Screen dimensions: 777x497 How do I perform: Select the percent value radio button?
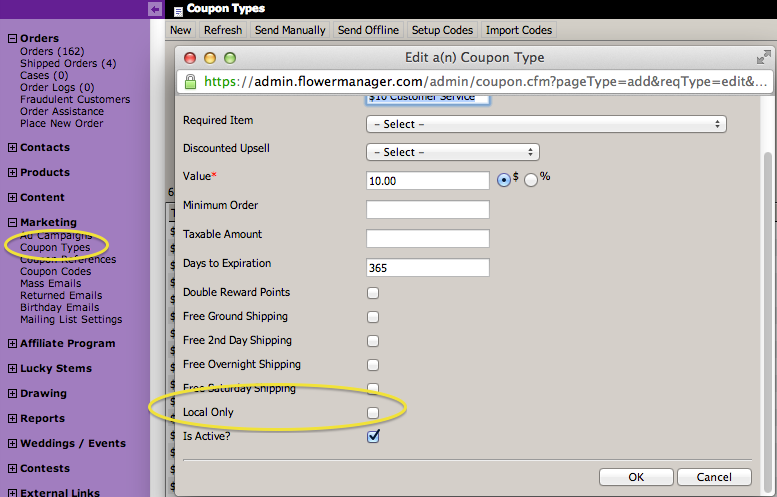pyautogui.click(x=530, y=180)
